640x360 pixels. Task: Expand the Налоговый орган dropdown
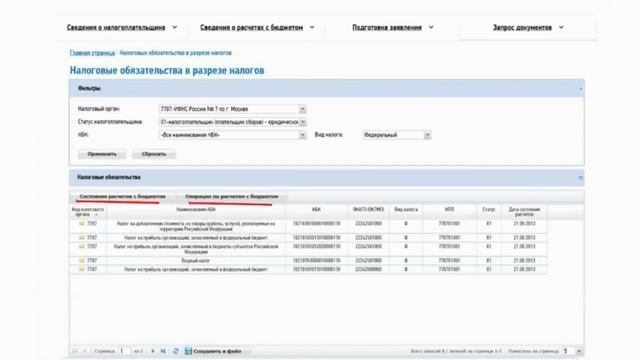point(302,109)
